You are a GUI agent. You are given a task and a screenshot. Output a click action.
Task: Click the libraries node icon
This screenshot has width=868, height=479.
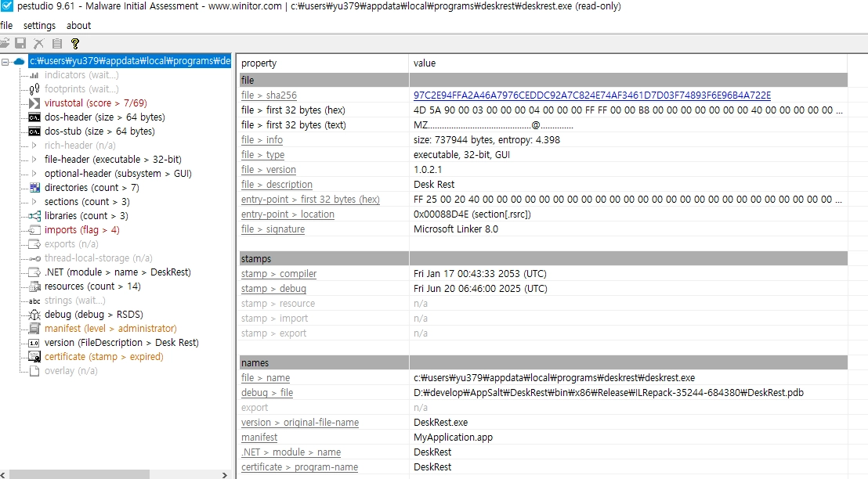(x=34, y=216)
